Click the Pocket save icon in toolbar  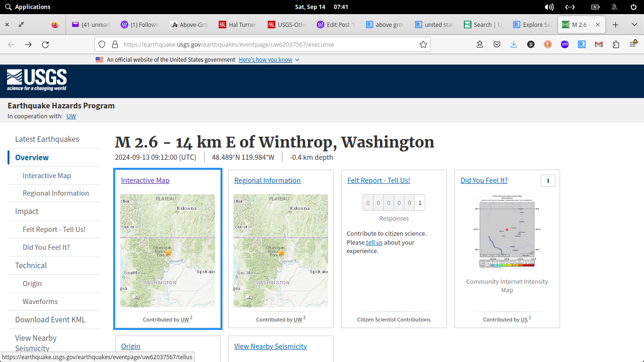[x=497, y=44]
